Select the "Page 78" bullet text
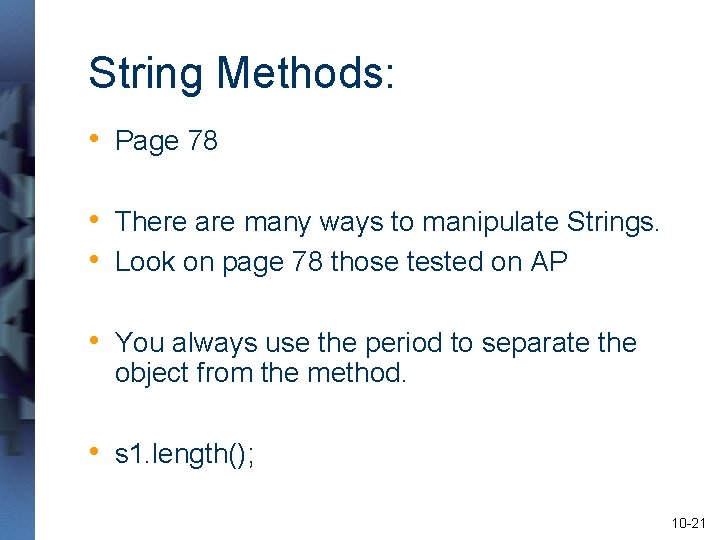The height and width of the screenshot is (540, 720). [x=166, y=141]
